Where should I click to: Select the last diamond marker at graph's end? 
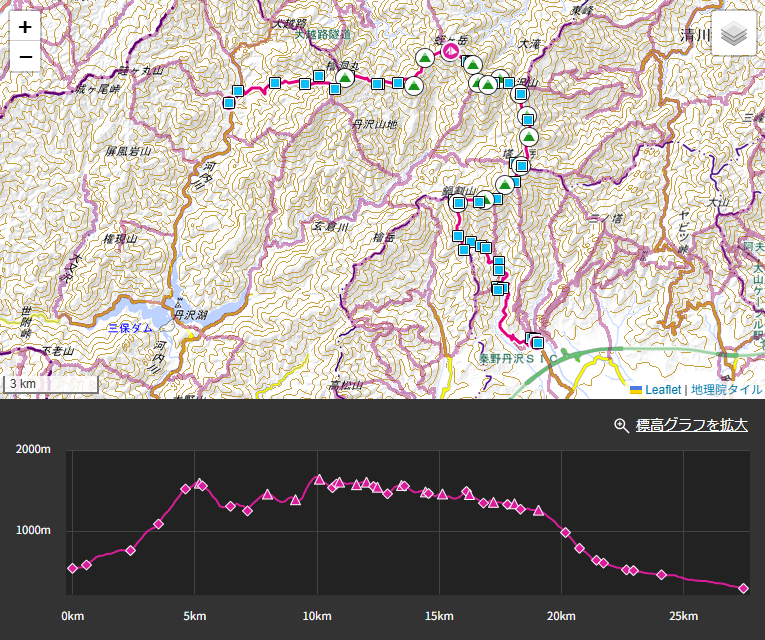[743, 588]
